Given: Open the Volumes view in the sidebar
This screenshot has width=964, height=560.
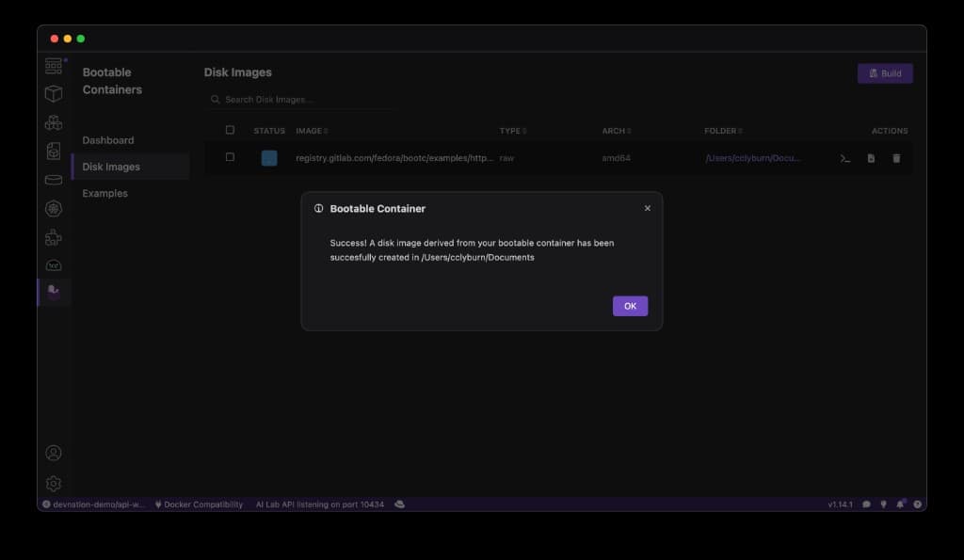Looking at the screenshot, I should tap(54, 180).
